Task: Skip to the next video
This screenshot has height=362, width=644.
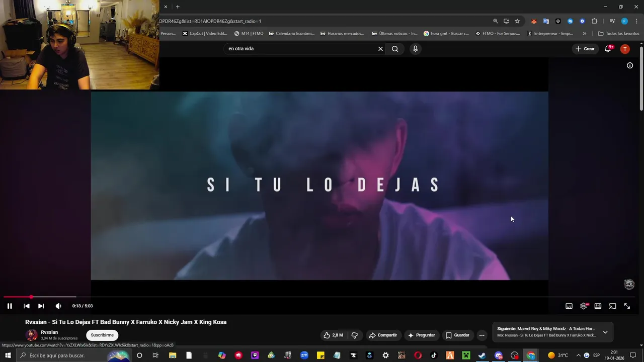Action: tap(41, 306)
